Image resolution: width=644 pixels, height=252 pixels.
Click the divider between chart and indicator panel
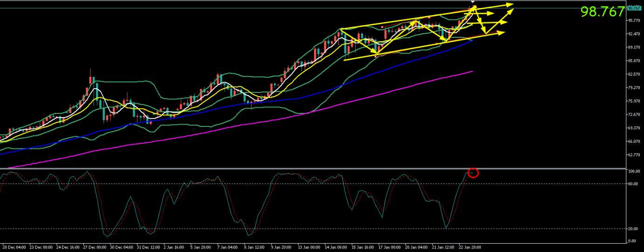pos(312,168)
